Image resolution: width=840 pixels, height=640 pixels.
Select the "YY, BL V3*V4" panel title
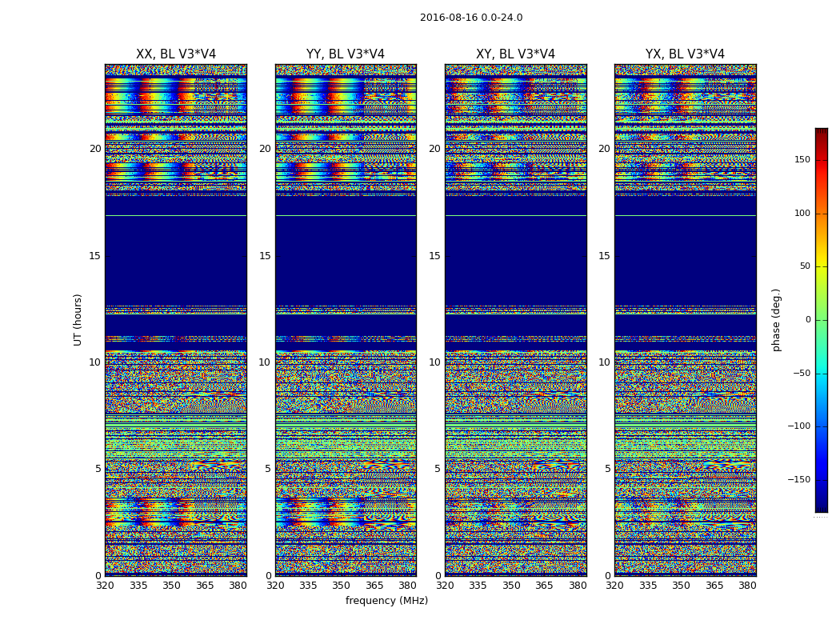(346, 54)
